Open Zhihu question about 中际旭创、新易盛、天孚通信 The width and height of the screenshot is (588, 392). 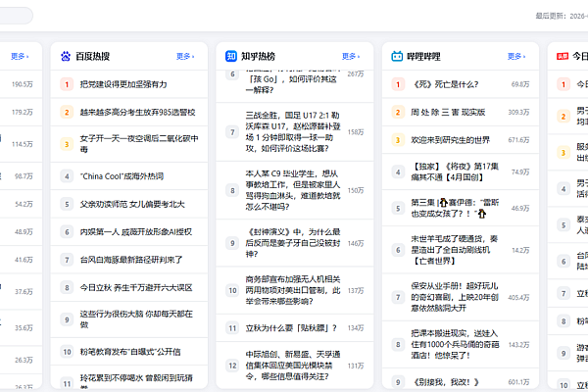(293, 366)
